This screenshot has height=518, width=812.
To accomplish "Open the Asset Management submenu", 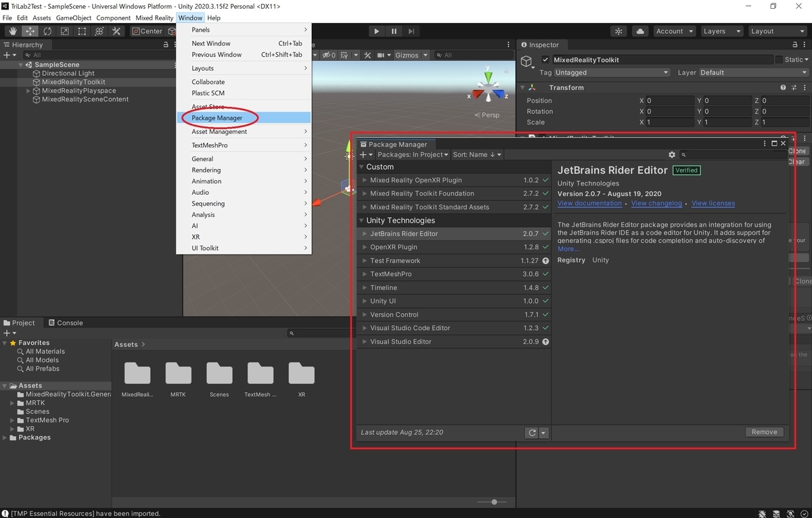I will [244, 132].
